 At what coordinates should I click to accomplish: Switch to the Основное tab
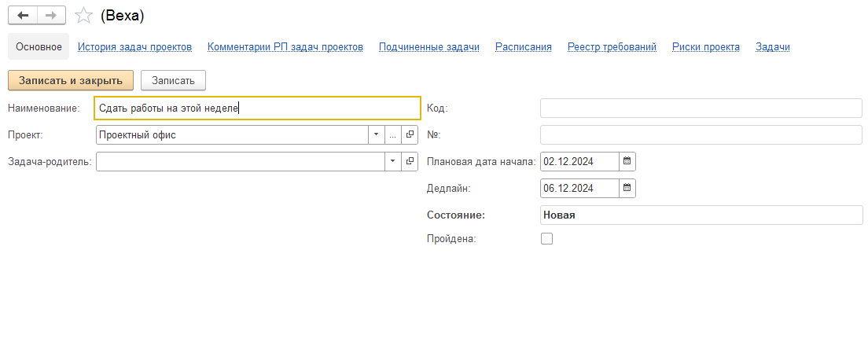pyautogui.click(x=39, y=47)
